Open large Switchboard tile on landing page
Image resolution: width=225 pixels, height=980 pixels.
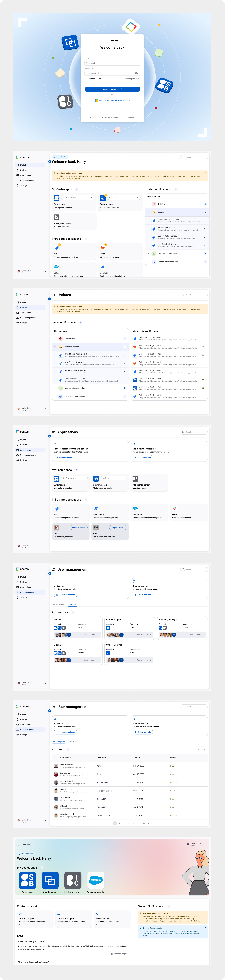27,880
